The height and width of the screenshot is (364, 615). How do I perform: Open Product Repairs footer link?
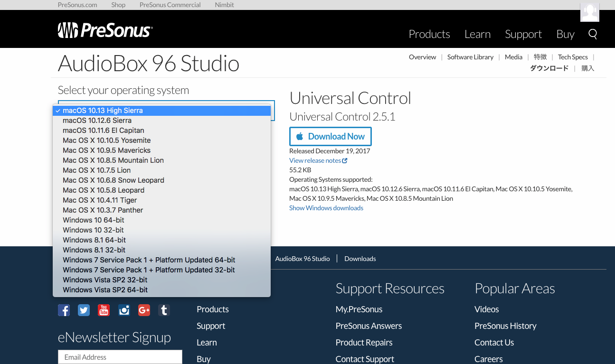[x=364, y=343]
